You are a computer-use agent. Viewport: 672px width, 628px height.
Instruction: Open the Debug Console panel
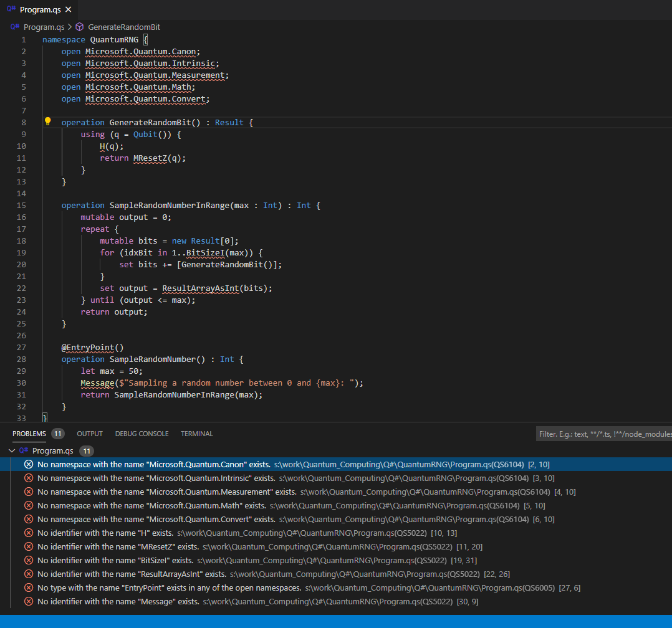tap(142, 433)
